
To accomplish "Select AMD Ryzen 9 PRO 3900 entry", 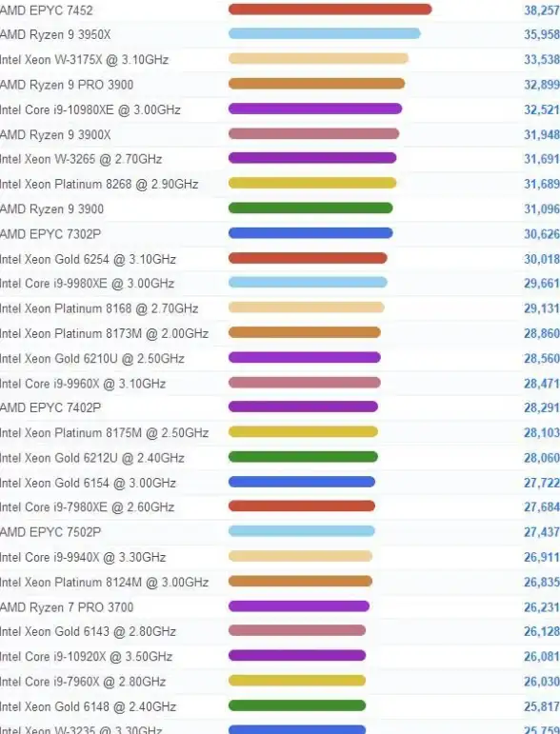I will click(x=67, y=85).
